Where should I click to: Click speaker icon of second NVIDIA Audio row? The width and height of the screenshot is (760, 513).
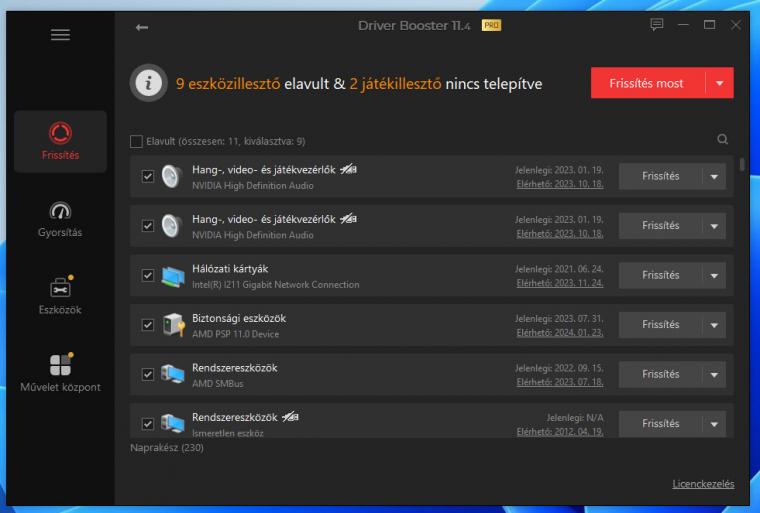point(172,226)
